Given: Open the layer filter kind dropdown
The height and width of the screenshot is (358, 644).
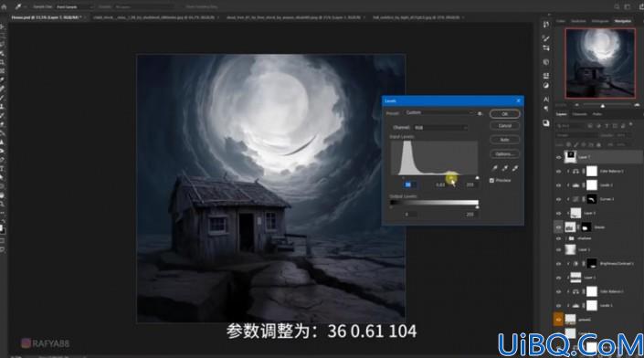Looking at the screenshot, I should [571, 126].
